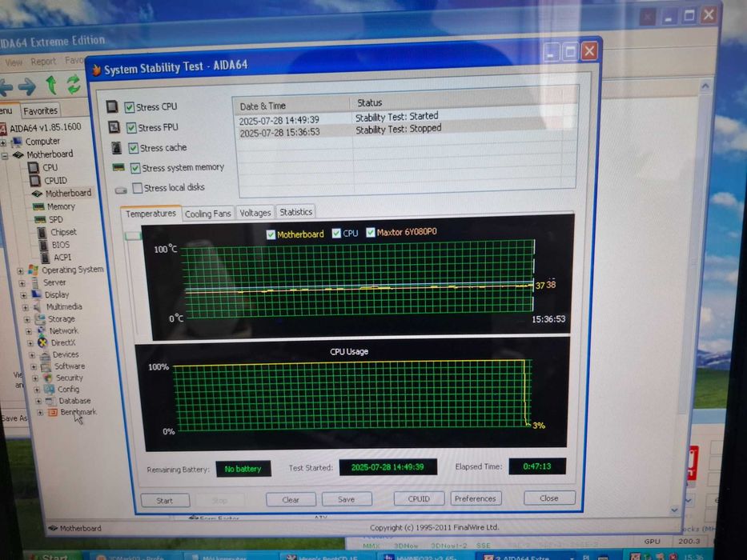Click the forward arrow in AIDA64 toolbar

click(27, 86)
